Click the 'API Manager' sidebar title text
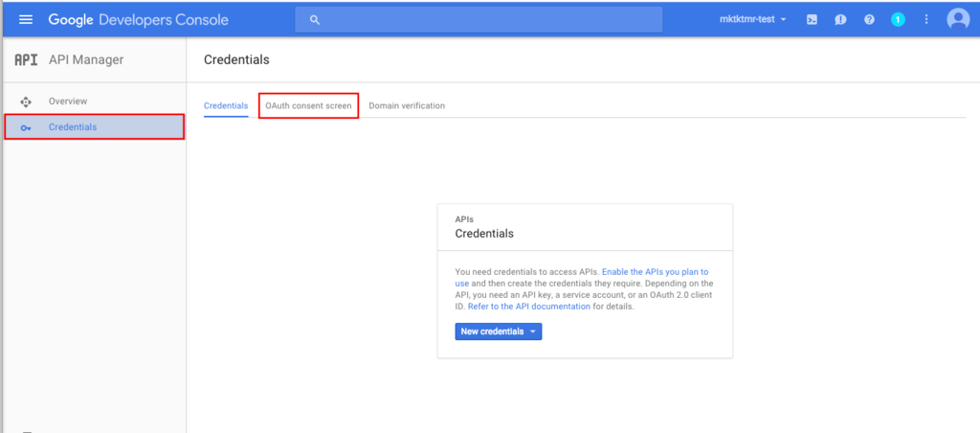This screenshot has height=433, width=980. (85, 60)
